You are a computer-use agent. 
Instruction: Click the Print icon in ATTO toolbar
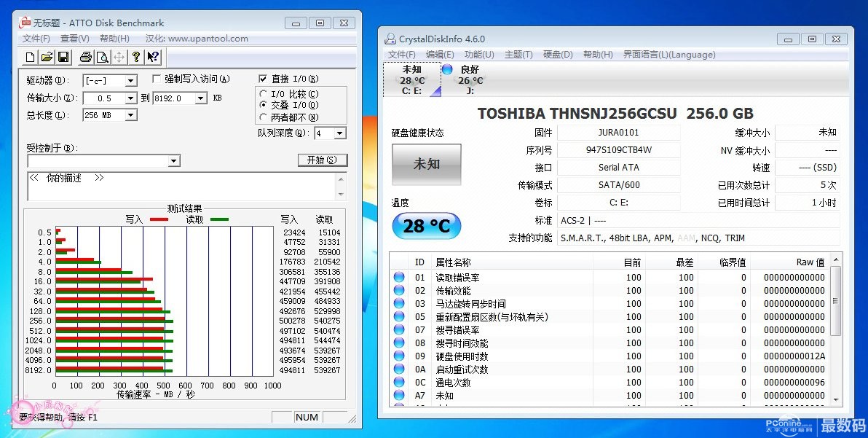tap(86, 57)
